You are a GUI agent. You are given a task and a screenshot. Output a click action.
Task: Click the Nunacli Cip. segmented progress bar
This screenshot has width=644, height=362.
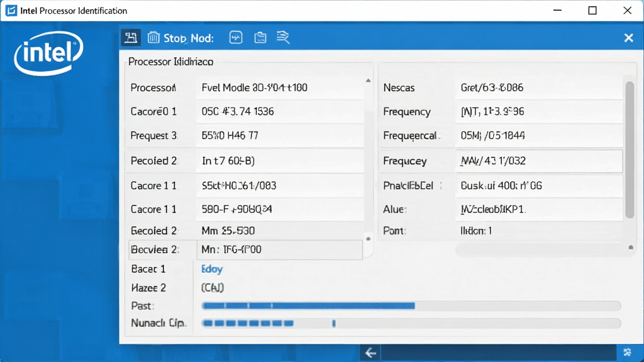click(411, 324)
